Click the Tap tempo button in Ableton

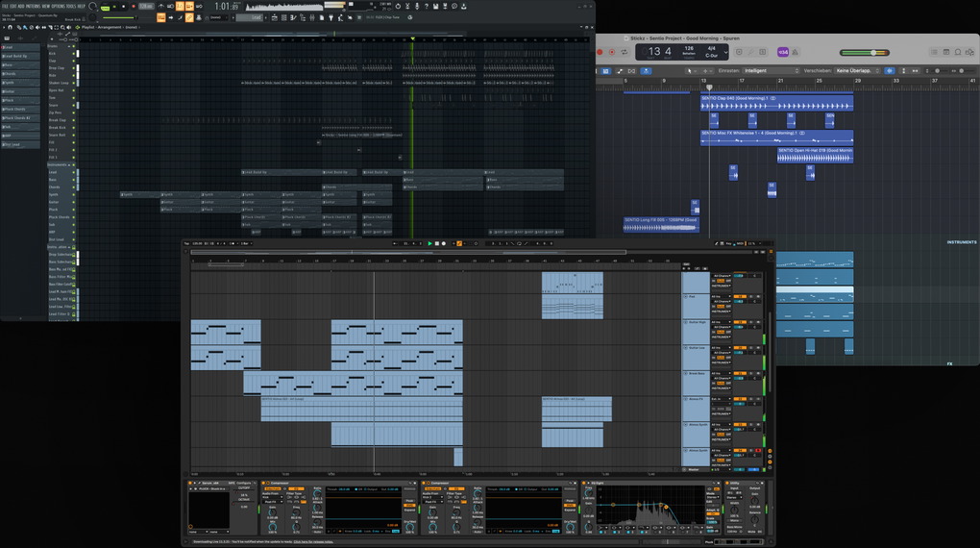tap(186, 243)
